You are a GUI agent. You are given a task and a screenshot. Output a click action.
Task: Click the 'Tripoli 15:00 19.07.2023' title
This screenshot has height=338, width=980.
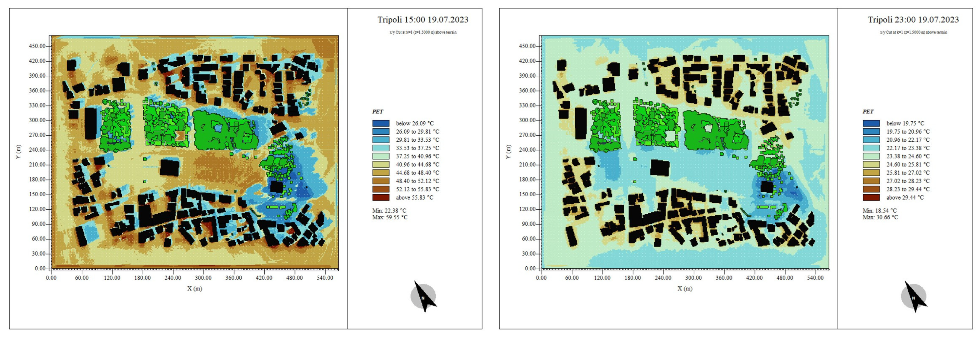pyautogui.click(x=423, y=20)
